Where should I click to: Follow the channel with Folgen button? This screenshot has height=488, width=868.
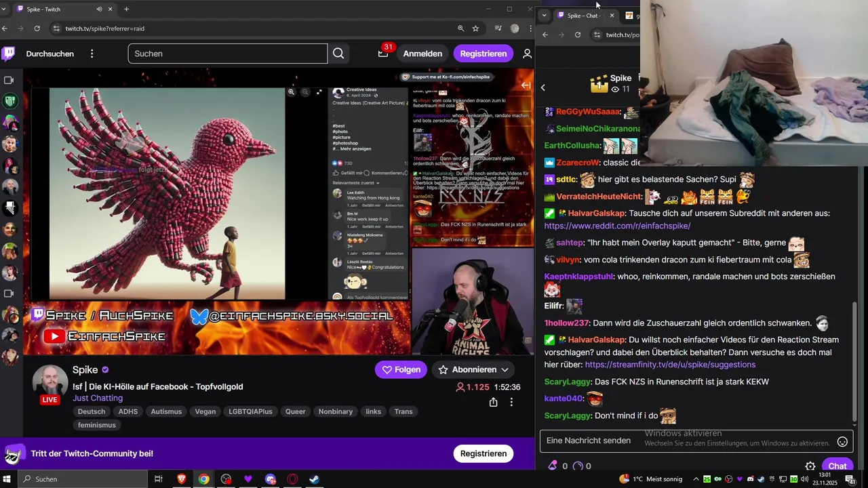(401, 369)
